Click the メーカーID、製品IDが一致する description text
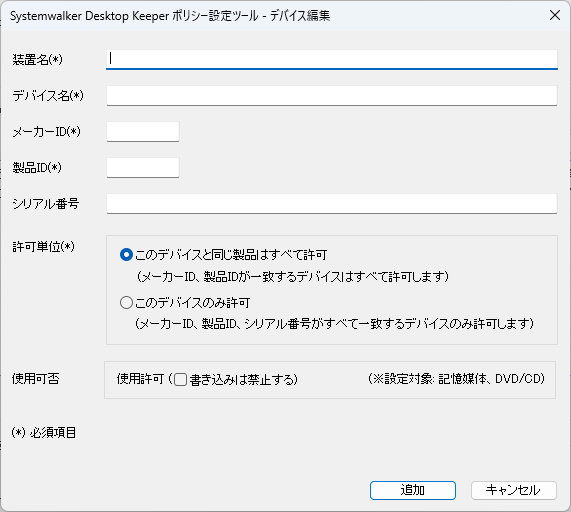Screen dimensions: 571x512 pos(293,277)
